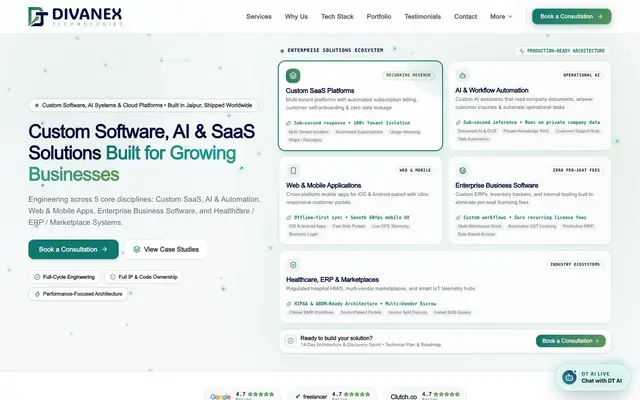The height and width of the screenshot is (400, 640).
Task: Click the Task Automation chip
Action: click(x=473, y=140)
